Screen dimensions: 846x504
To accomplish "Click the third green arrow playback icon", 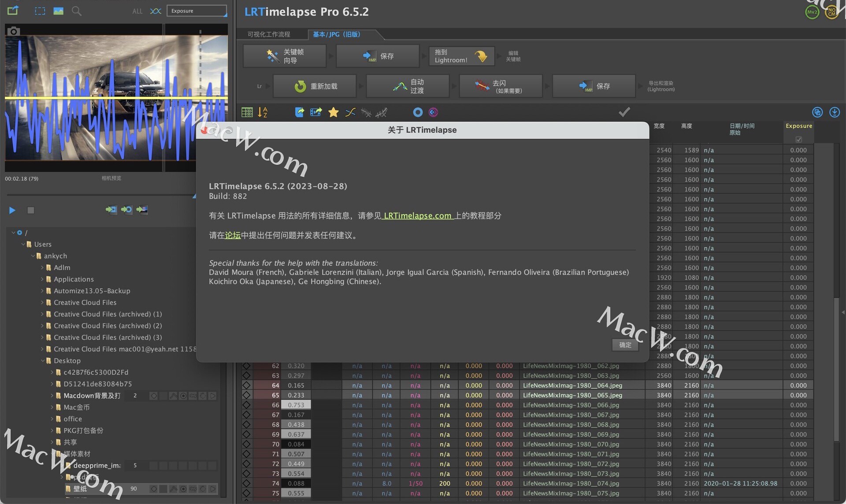I will pos(142,209).
